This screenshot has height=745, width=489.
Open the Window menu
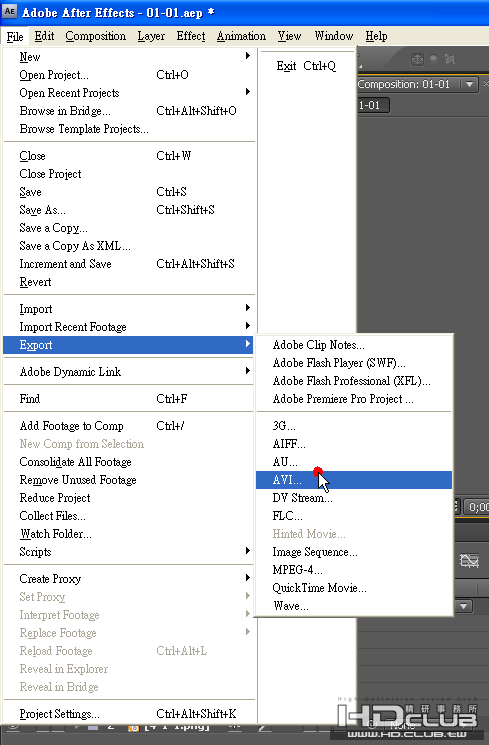tap(334, 36)
